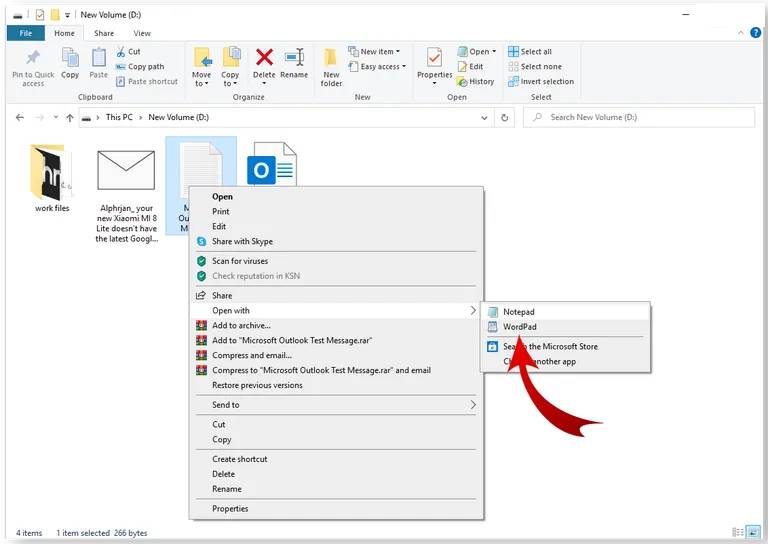
Task: Open address bar history dropdown chevron
Action: (484, 118)
